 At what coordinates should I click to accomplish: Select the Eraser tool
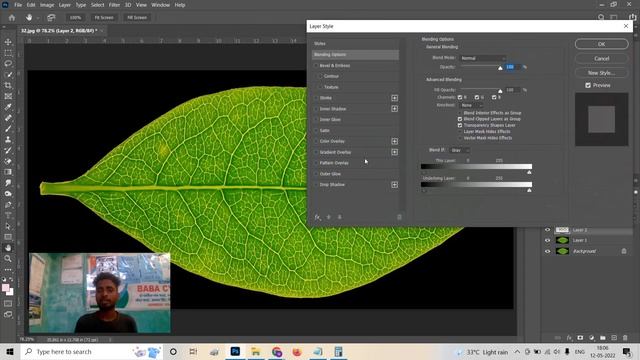pyautogui.click(x=8, y=161)
